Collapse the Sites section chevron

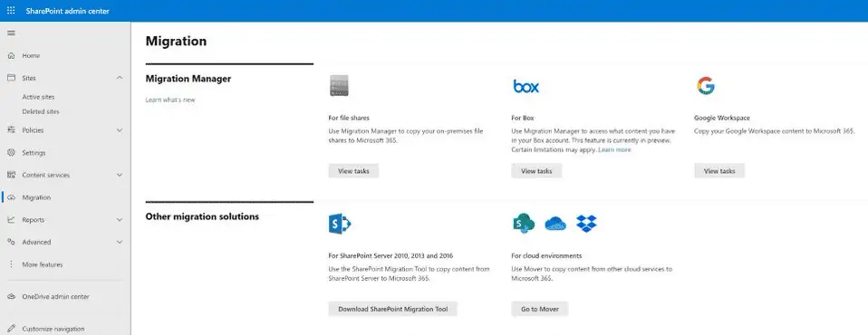pyautogui.click(x=120, y=78)
